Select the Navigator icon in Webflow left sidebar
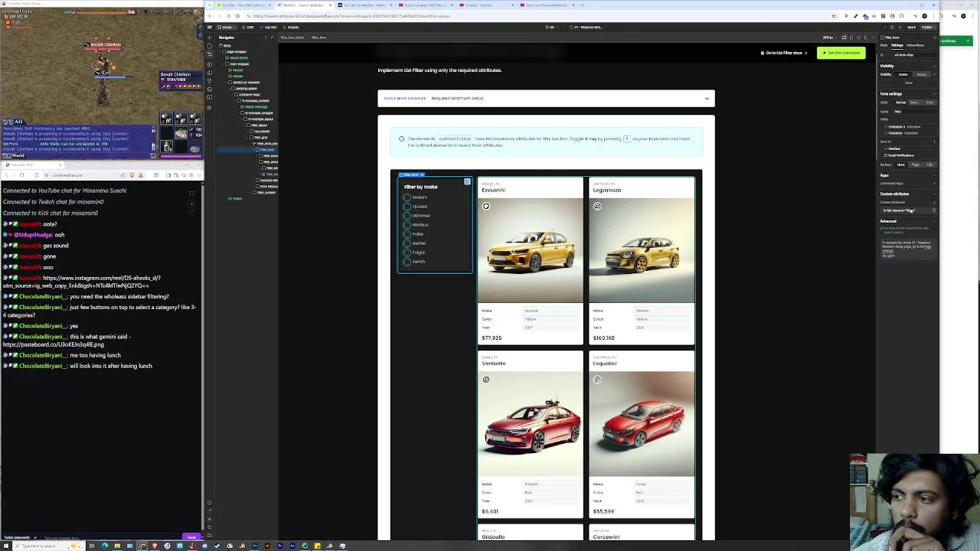 coord(210,54)
